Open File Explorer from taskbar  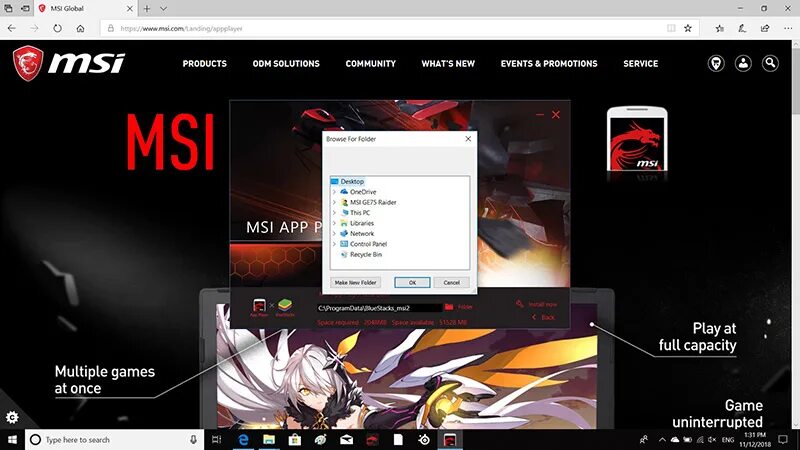pos(269,439)
